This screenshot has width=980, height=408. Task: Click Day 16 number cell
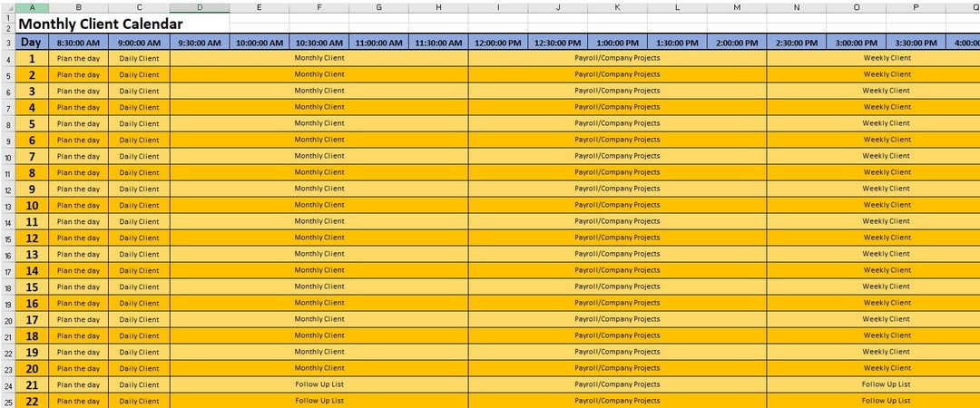click(32, 303)
